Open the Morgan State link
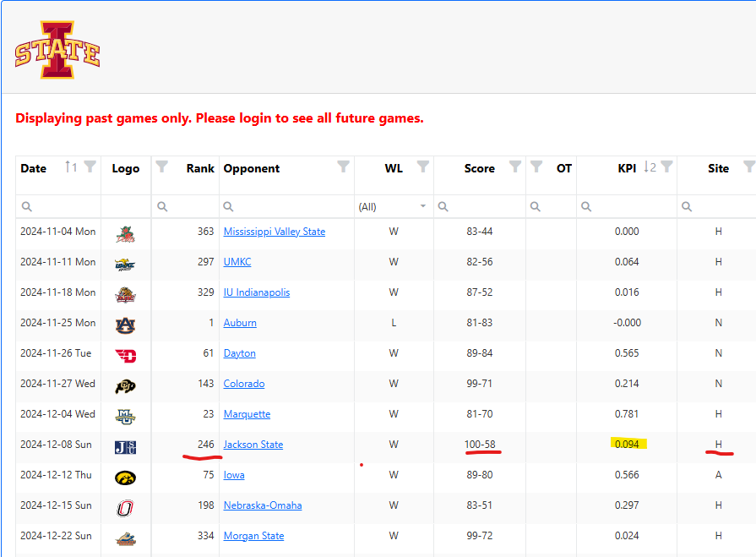This screenshot has height=557, width=756. coord(253,535)
